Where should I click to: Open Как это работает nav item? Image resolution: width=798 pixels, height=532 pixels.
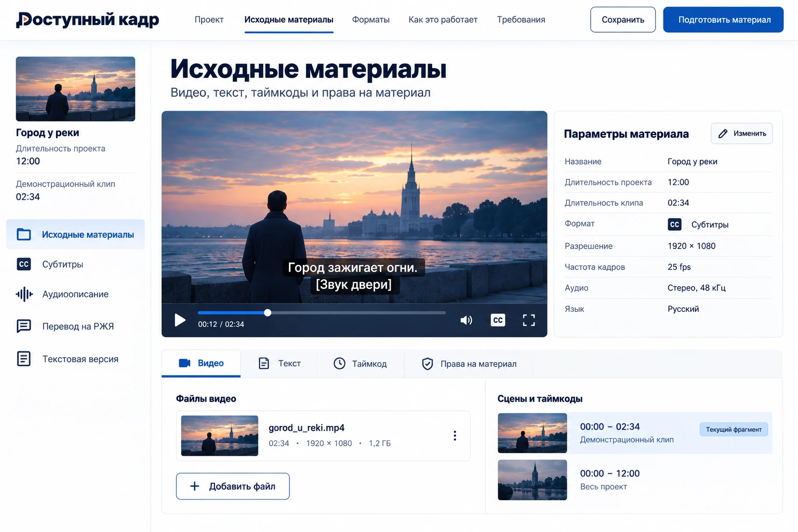click(443, 20)
